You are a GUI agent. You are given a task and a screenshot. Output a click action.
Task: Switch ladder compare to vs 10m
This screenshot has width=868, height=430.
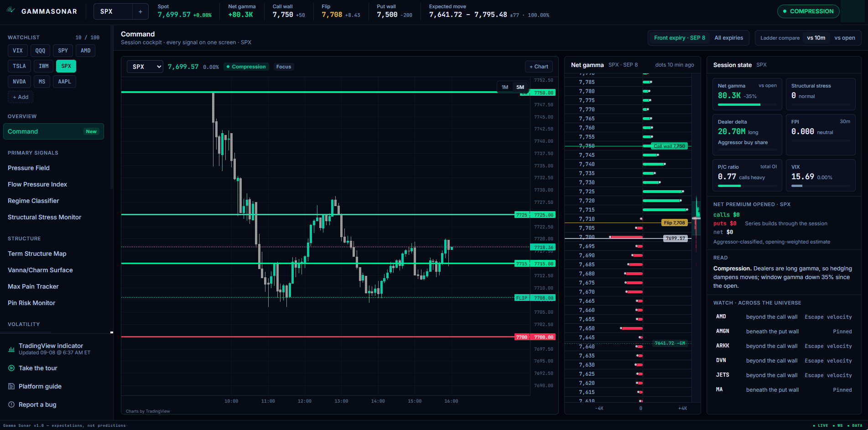point(816,38)
